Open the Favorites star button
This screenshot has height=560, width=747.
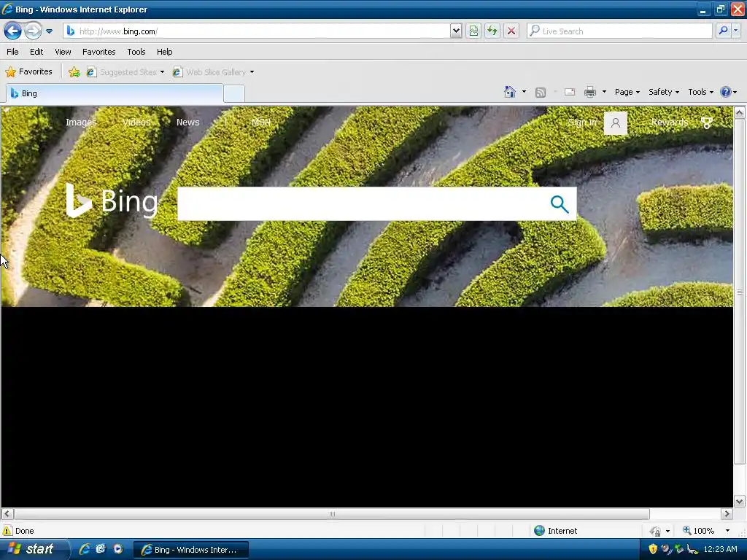(28, 71)
